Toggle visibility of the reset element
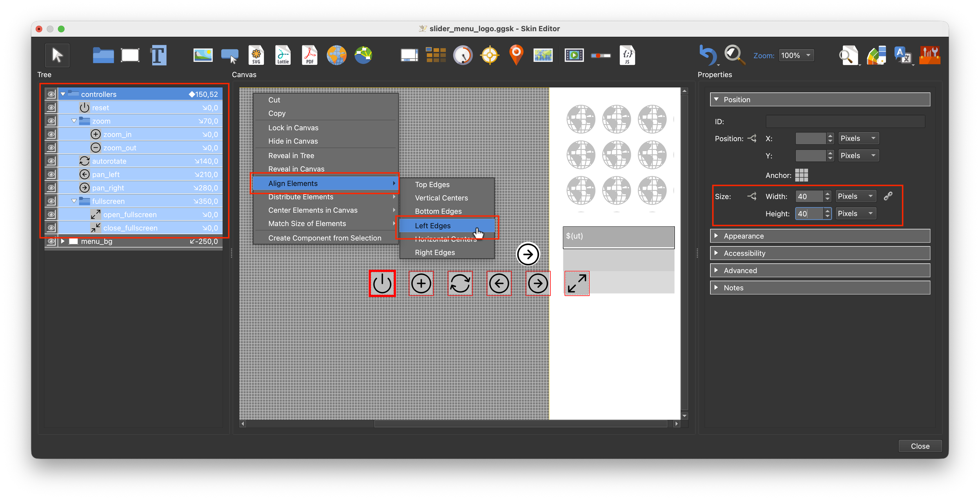This screenshot has width=980, height=500. click(x=51, y=108)
